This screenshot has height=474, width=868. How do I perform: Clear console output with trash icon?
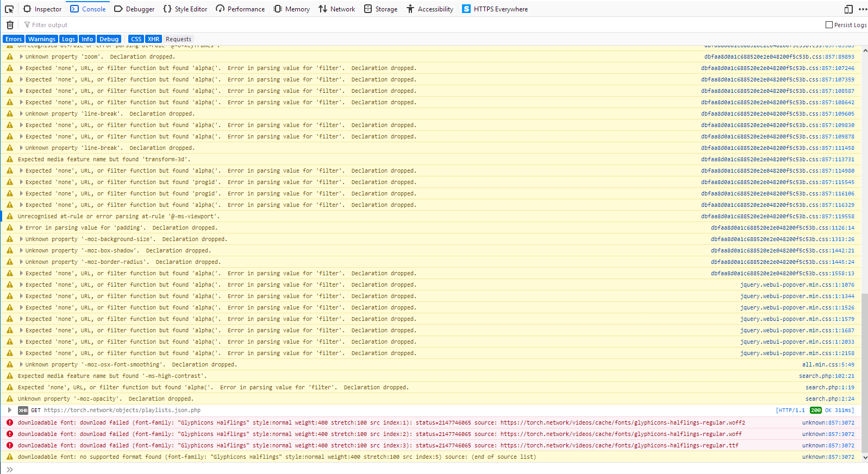click(x=10, y=25)
